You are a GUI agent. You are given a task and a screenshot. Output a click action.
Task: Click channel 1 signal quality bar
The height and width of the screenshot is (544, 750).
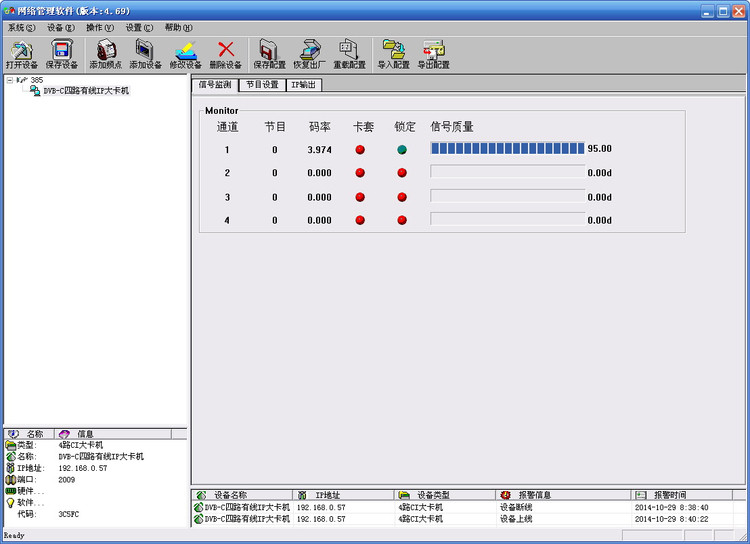click(507, 148)
